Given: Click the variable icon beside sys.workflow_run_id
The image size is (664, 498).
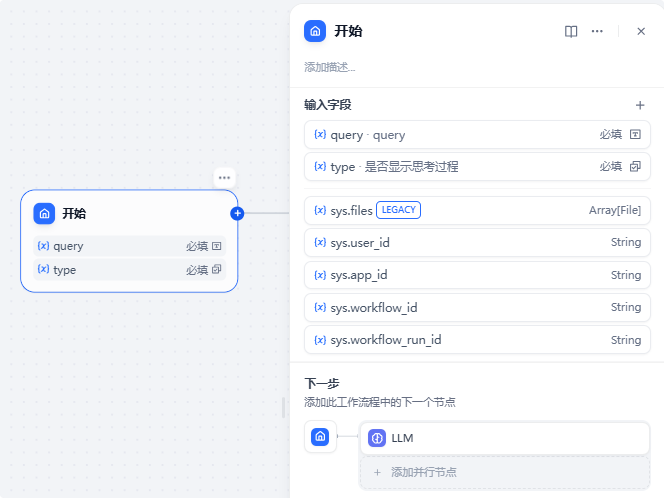Looking at the screenshot, I should [x=320, y=340].
